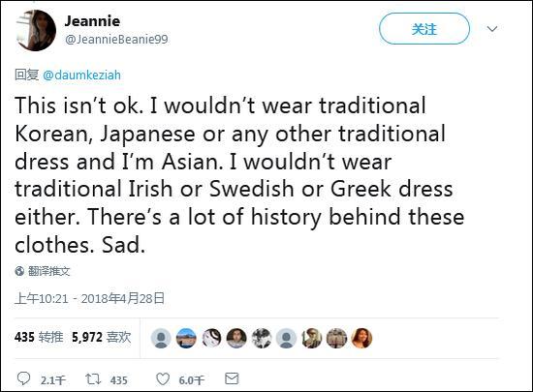
Task: Click the last liker avatar with long hair
Action: click(361, 339)
